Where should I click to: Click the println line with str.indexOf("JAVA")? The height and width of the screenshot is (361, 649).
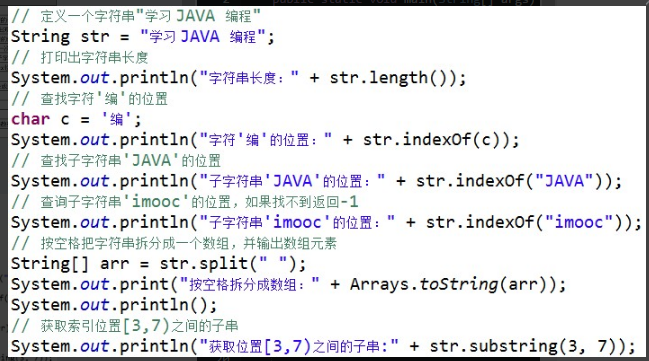click(316, 181)
